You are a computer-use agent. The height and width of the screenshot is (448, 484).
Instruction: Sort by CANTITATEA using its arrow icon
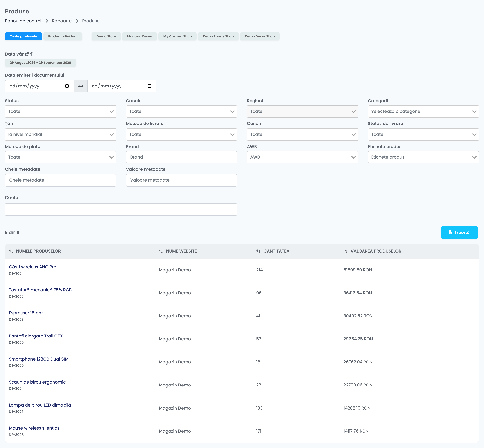tap(258, 251)
